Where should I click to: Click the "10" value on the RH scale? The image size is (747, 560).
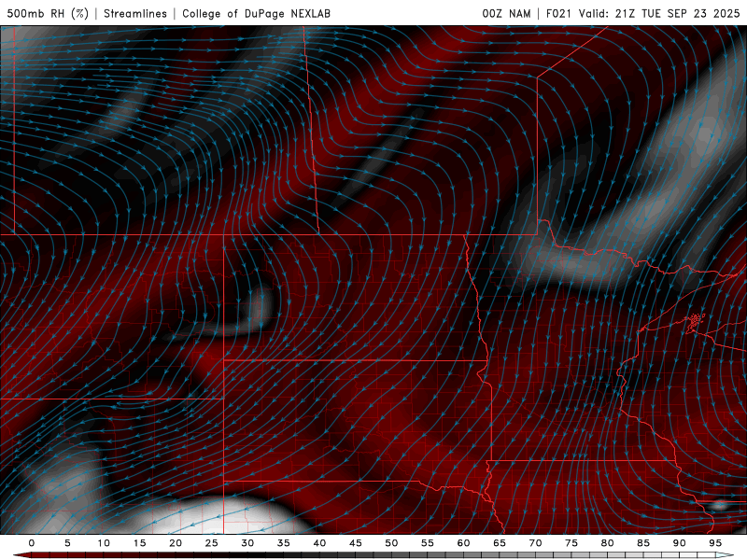[x=104, y=543]
